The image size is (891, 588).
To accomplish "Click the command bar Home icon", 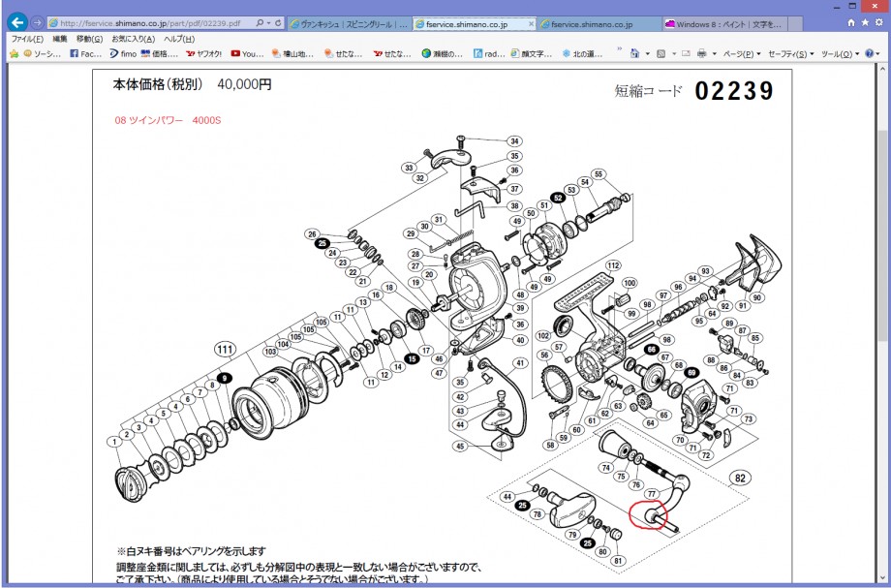I will pyautogui.click(x=634, y=53).
